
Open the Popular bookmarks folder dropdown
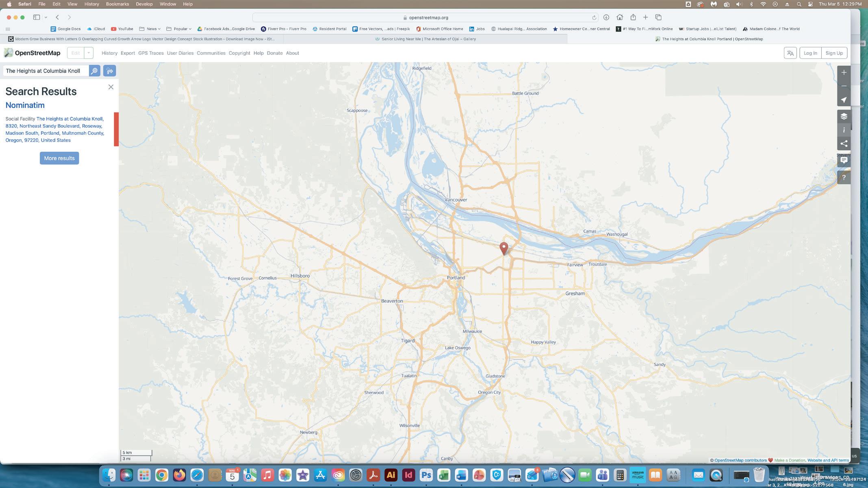pyautogui.click(x=179, y=29)
